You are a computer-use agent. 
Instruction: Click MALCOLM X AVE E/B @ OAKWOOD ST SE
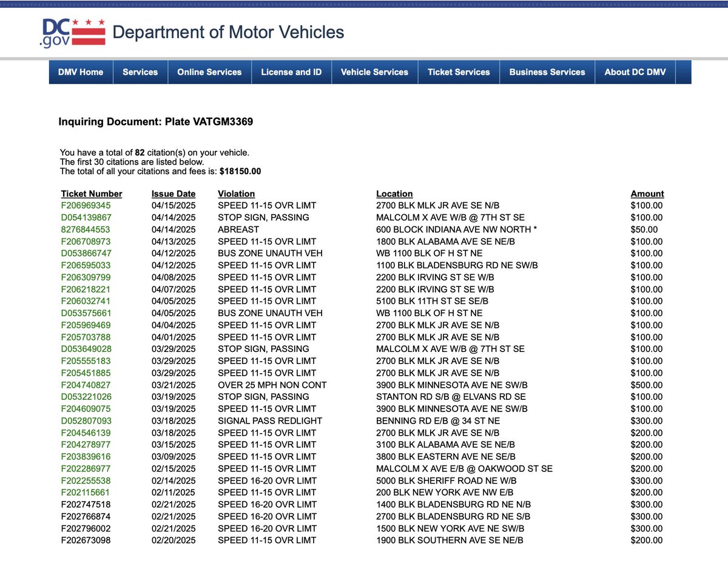coord(464,468)
